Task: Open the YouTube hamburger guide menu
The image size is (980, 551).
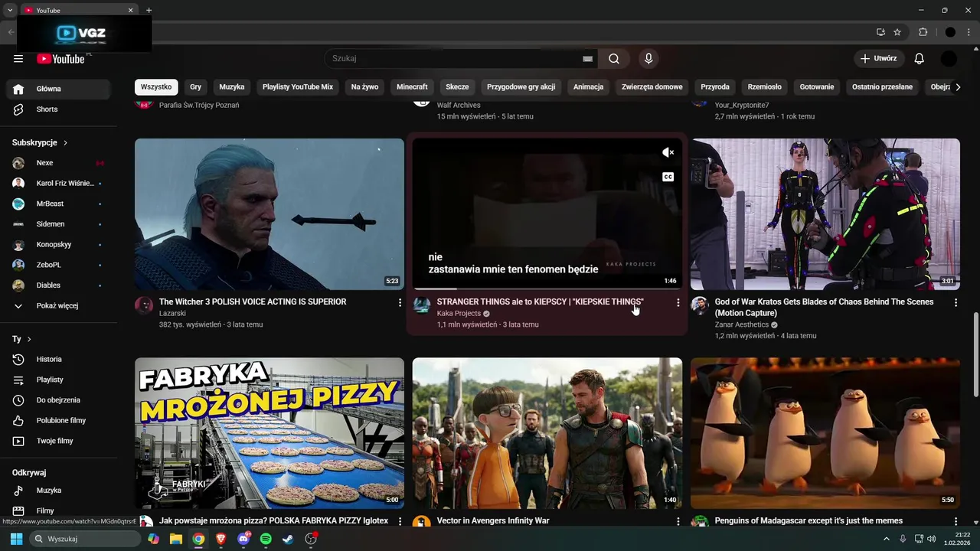Action: coord(18,59)
